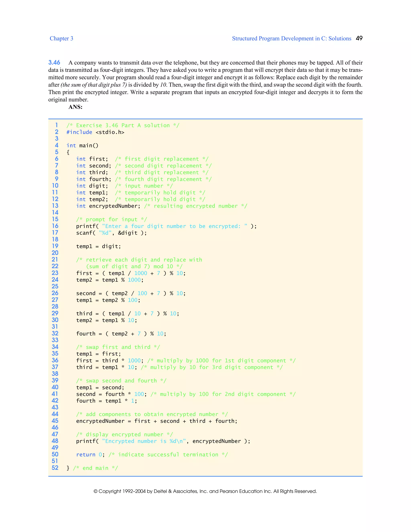Click the '#include <stdio.h>' code line
The width and height of the screenshot is (411, 532).
[95, 132]
